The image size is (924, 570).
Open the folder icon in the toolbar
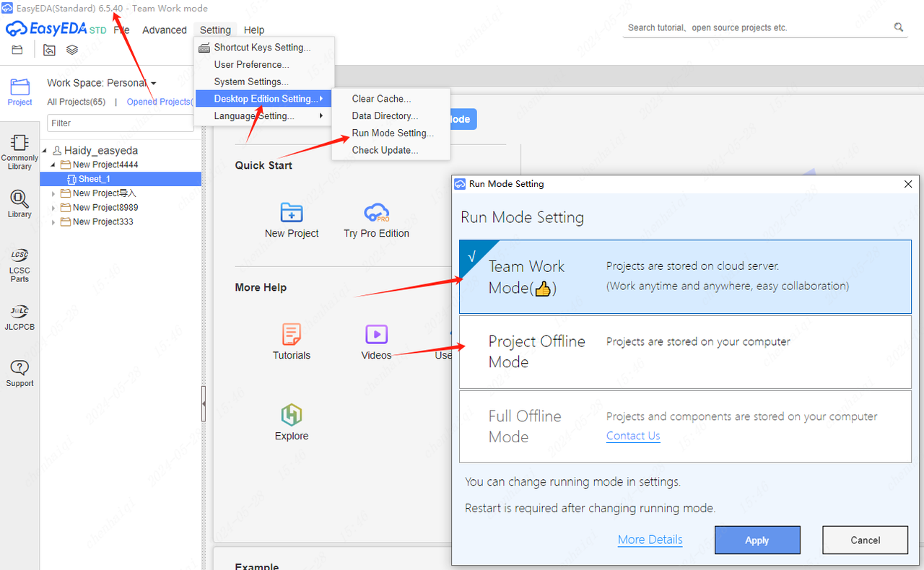(x=17, y=50)
